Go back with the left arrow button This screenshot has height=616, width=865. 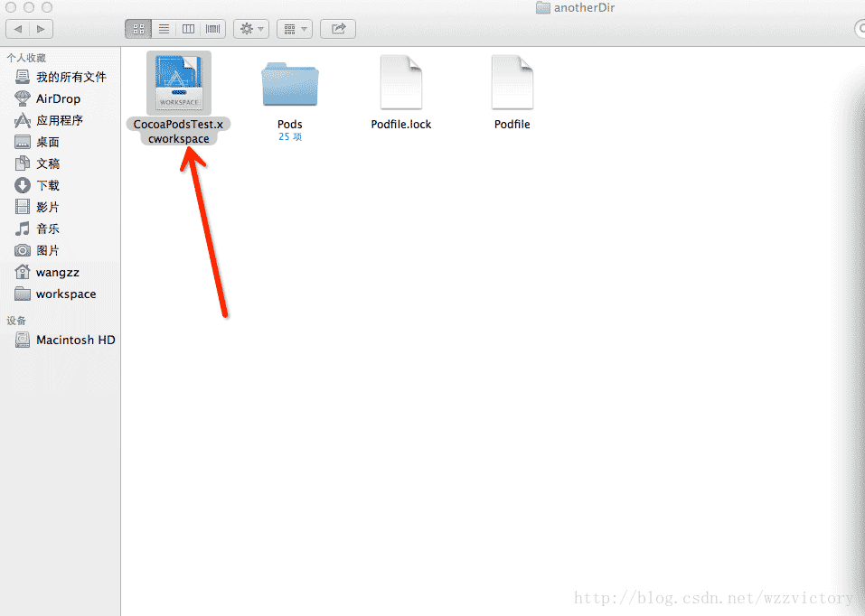[18, 29]
